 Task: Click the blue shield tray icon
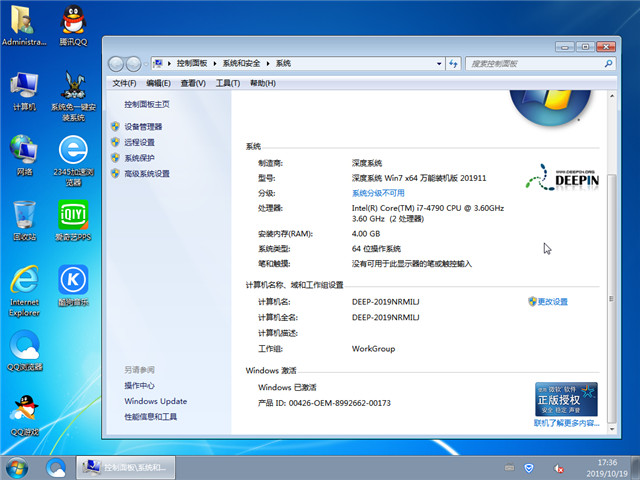[529, 468]
